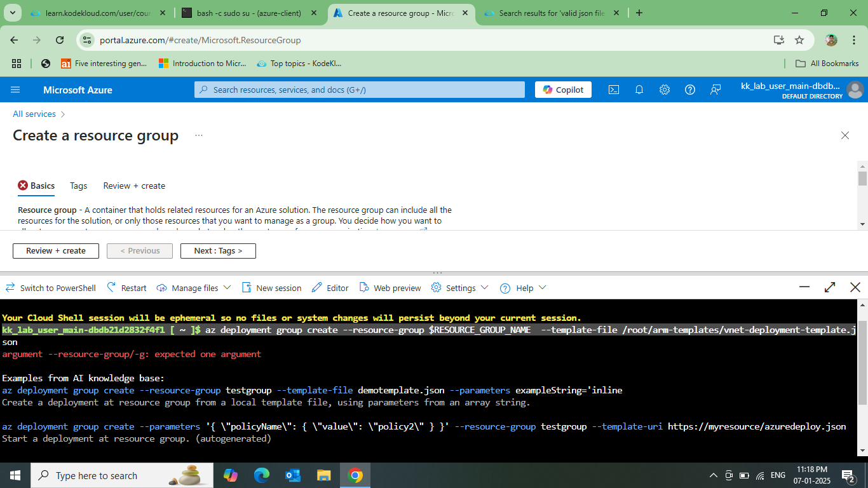Open Azure portal settings gear
868x488 pixels.
pos(665,90)
